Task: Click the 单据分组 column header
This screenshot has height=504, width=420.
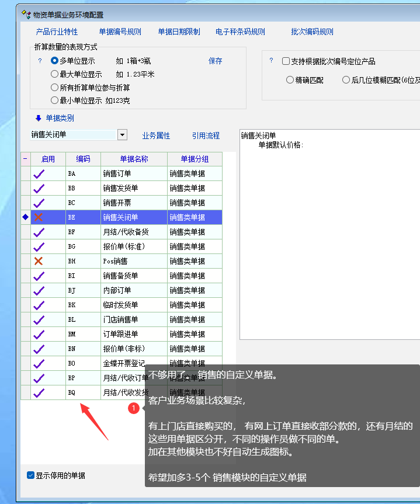Action: coord(195,159)
